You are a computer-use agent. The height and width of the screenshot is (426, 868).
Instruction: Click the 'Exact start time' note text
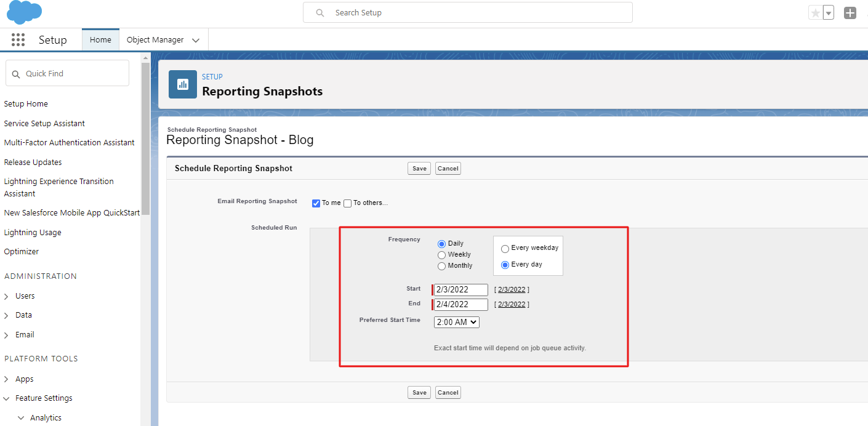tap(510, 348)
